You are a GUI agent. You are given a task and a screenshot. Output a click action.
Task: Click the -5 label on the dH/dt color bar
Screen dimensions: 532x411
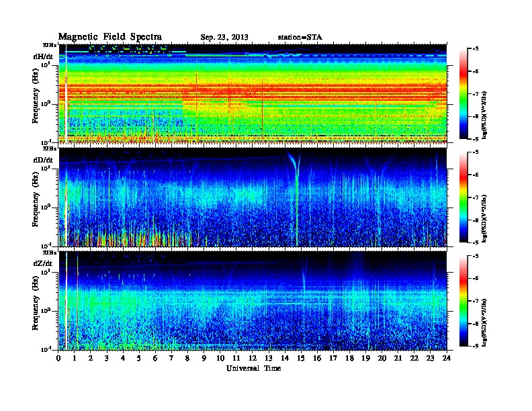point(476,48)
